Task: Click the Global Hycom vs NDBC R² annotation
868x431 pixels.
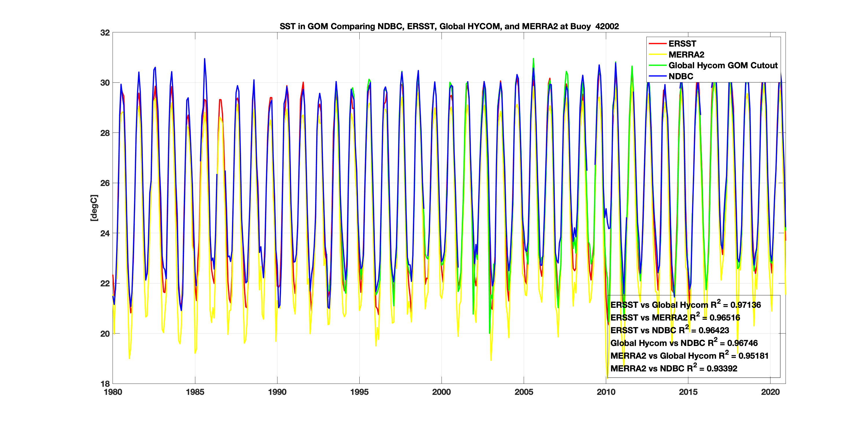Action: point(684,343)
